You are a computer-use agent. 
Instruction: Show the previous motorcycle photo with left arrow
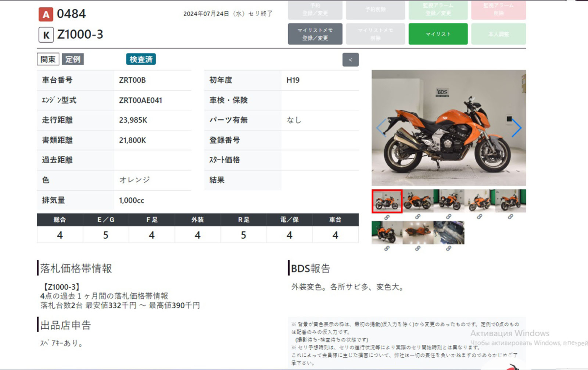pos(381,128)
